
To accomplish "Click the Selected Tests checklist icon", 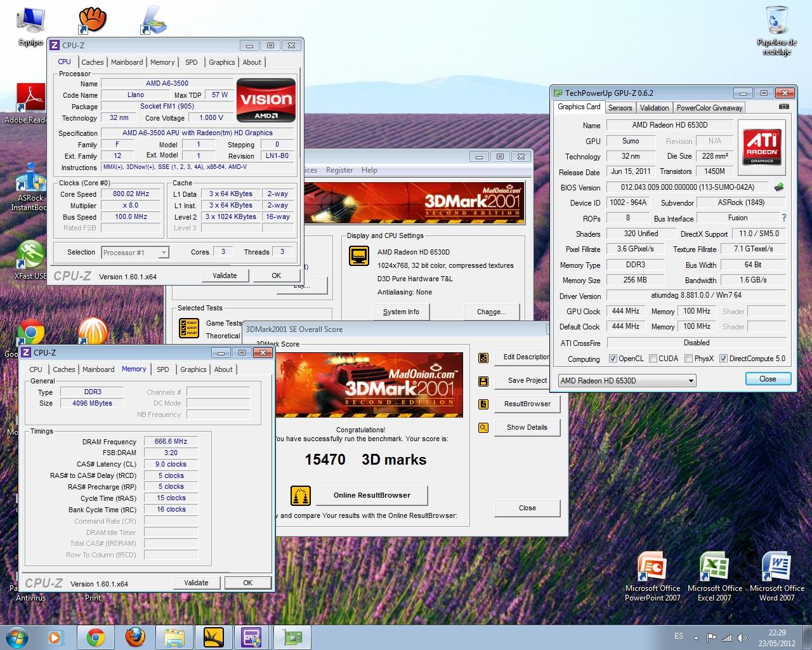I will [x=189, y=328].
